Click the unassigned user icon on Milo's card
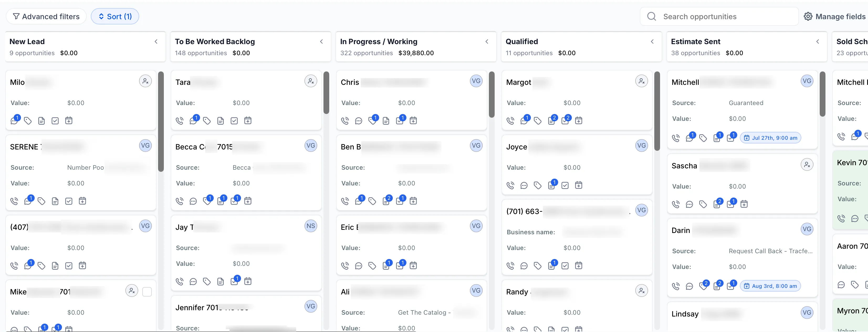Screen dimensions: 868x332 [x=145, y=81]
